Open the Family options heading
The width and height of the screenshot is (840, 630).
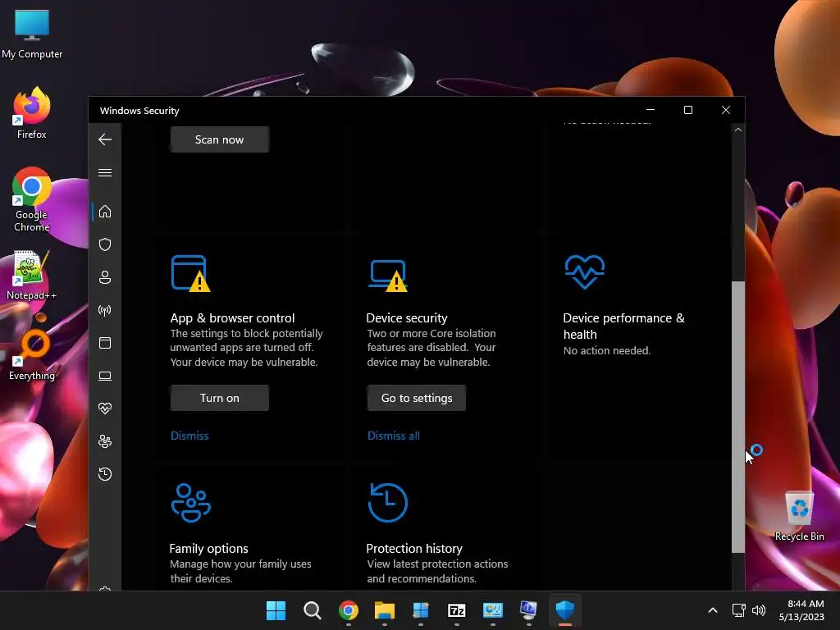point(209,549)
